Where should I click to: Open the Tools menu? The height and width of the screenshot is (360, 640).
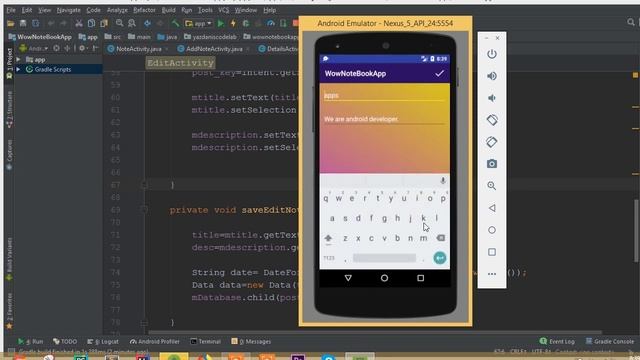point(205,10)
